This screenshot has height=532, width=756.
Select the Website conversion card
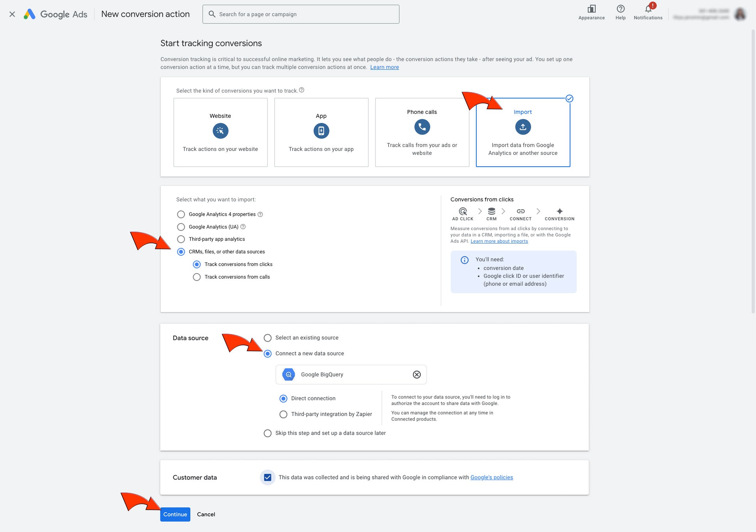click(220, 132)
